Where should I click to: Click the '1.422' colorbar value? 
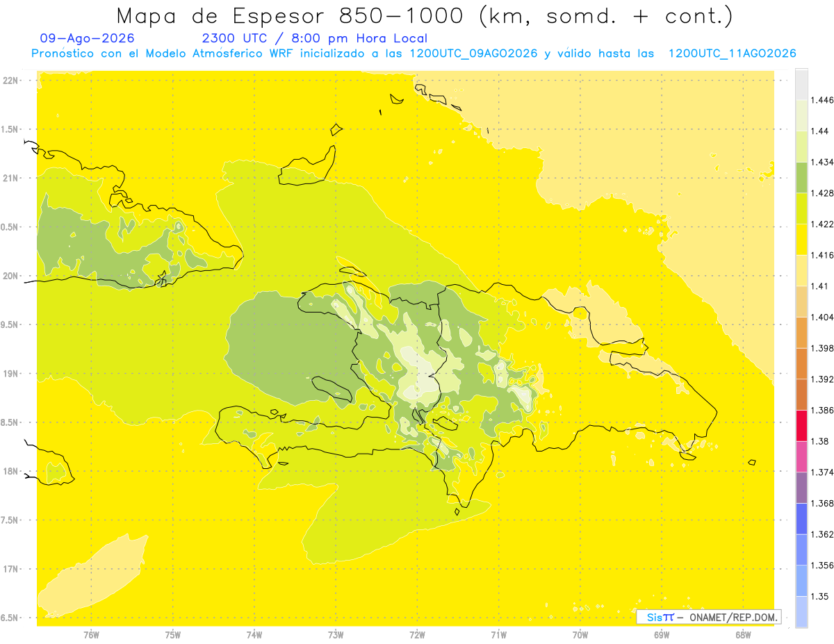point(821,224)
